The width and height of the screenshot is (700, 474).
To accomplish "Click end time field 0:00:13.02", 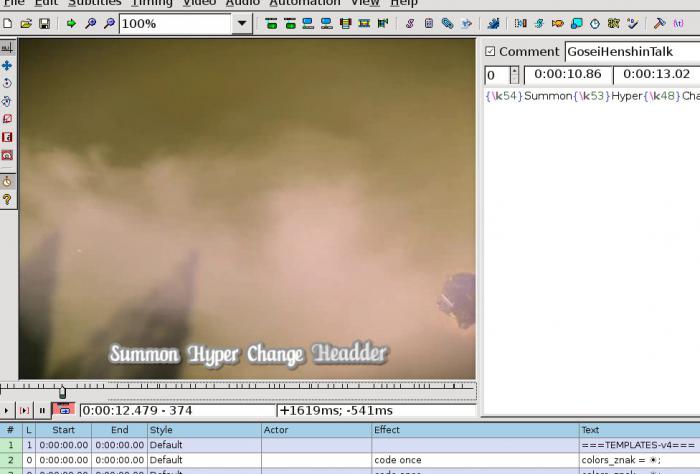I will (x=656, y=75).
